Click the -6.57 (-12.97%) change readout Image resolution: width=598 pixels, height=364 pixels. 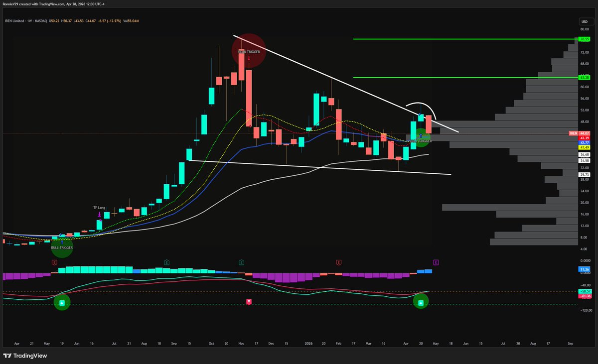[109, 21]
